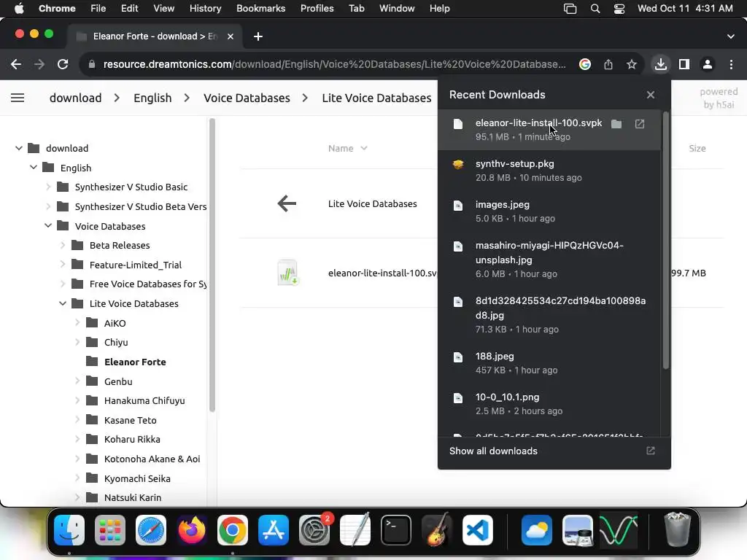Sort by the Size column header
The width and height of the screenshot is (747, 560).
[697, 148]
